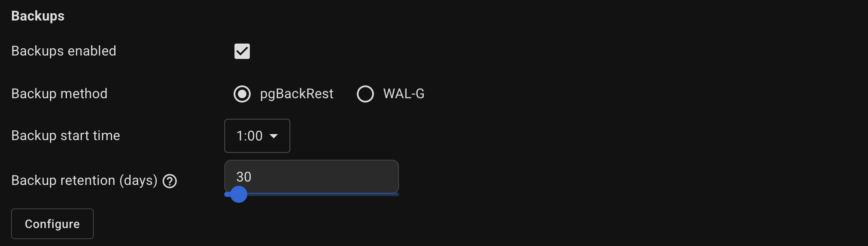Click the "Backup method" label
Image resolution: width=868 pixels, height=246 pixels.
coord(59,94)
